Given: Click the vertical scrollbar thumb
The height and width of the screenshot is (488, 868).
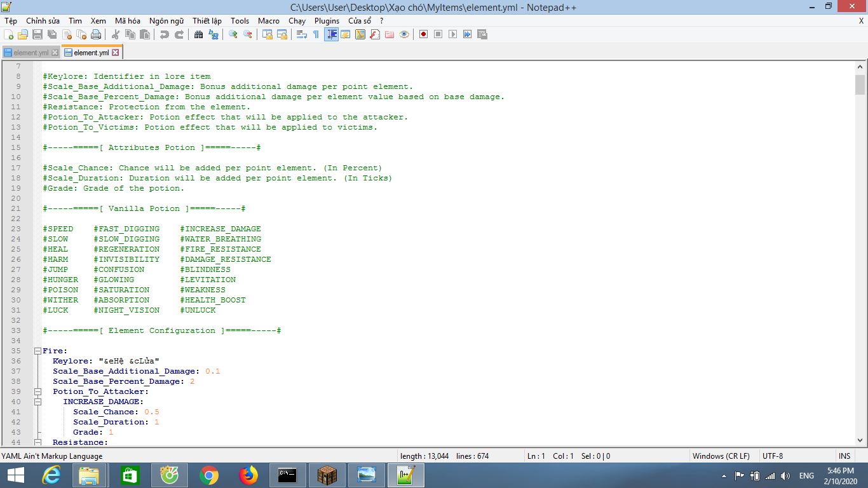Looking at the screenshot, I should (860, 84).
